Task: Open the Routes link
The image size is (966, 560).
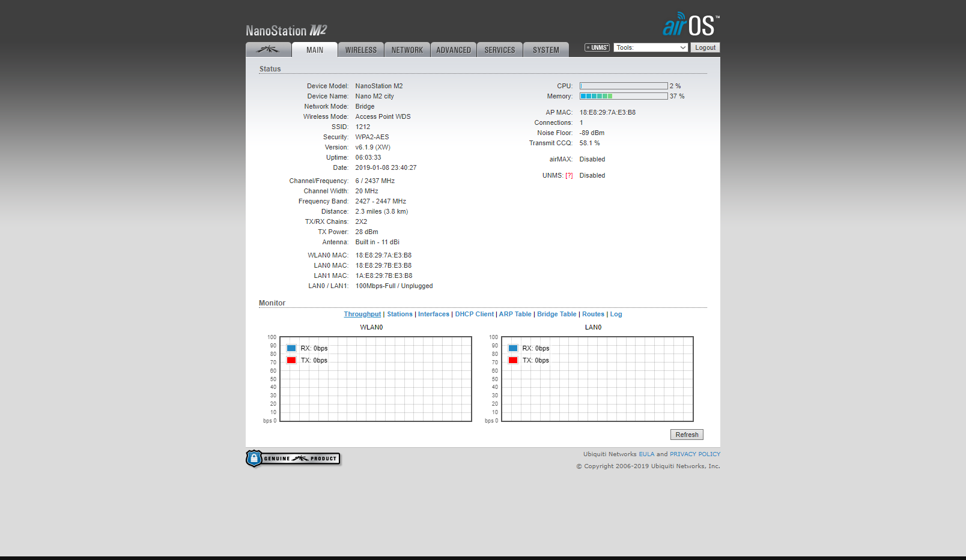Action: (x=594, y=315)
